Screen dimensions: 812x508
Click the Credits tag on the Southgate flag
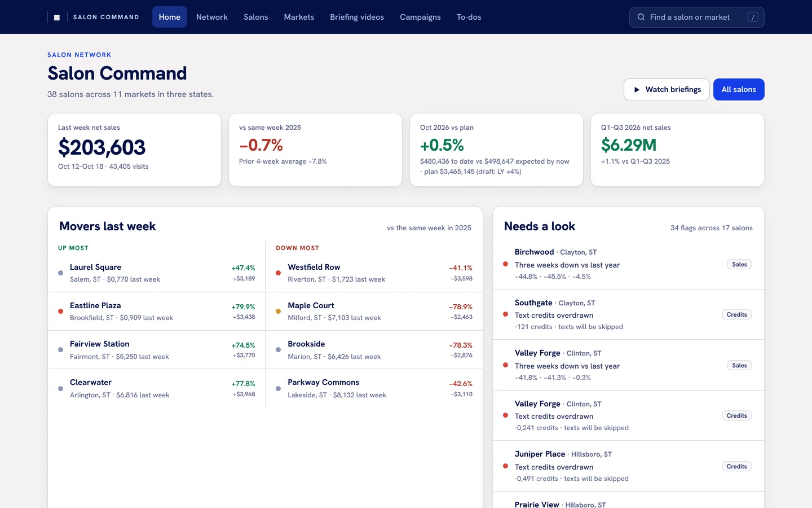[x=736, y=314]
